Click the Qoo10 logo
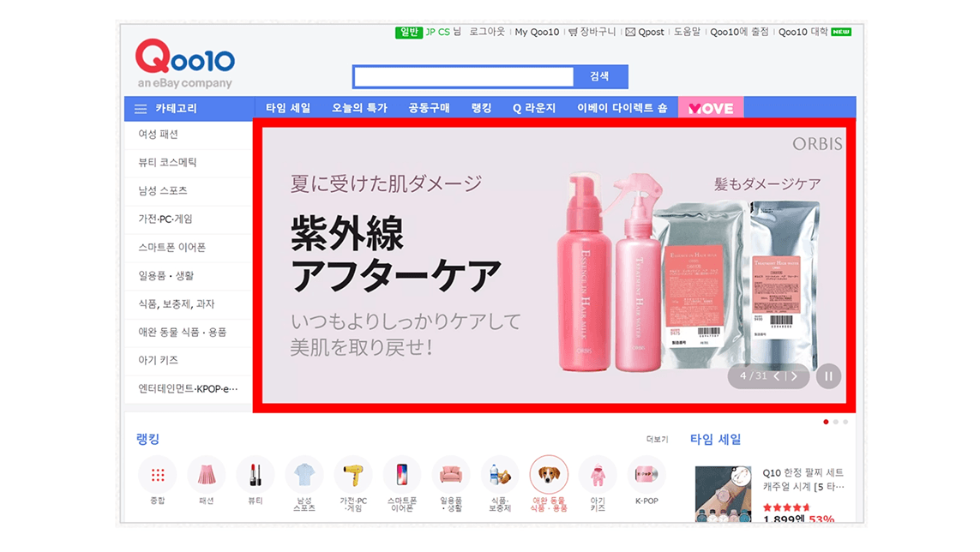 185,63
